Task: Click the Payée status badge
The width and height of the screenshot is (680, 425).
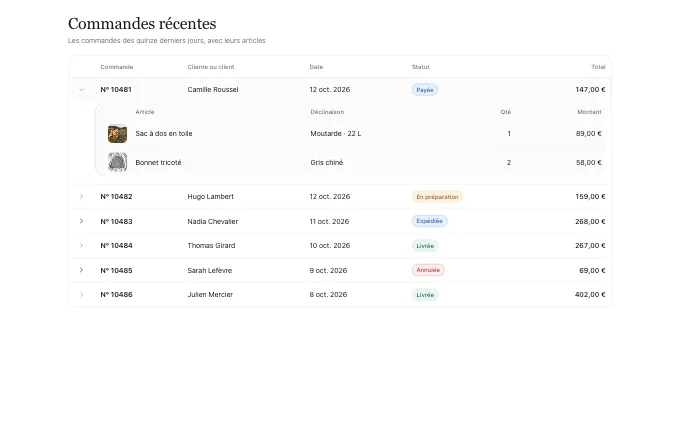Action: (x=425, y=90)
